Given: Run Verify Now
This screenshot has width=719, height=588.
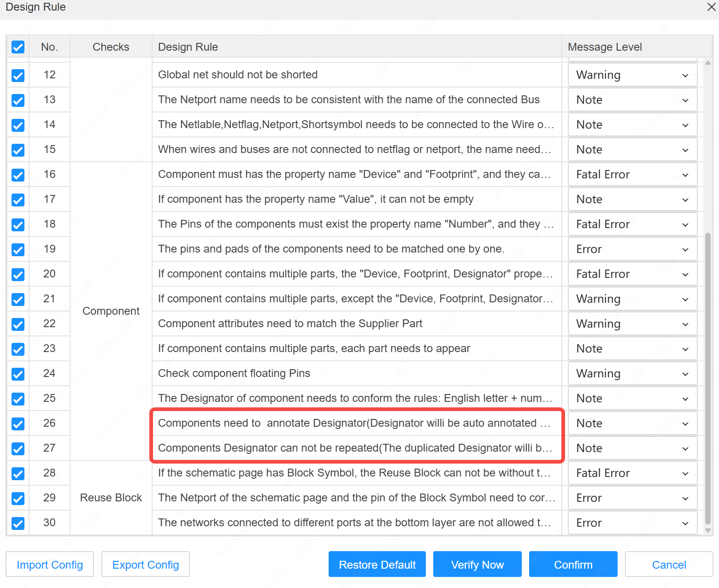Looking at the screenshot, I should coord(477,564).
